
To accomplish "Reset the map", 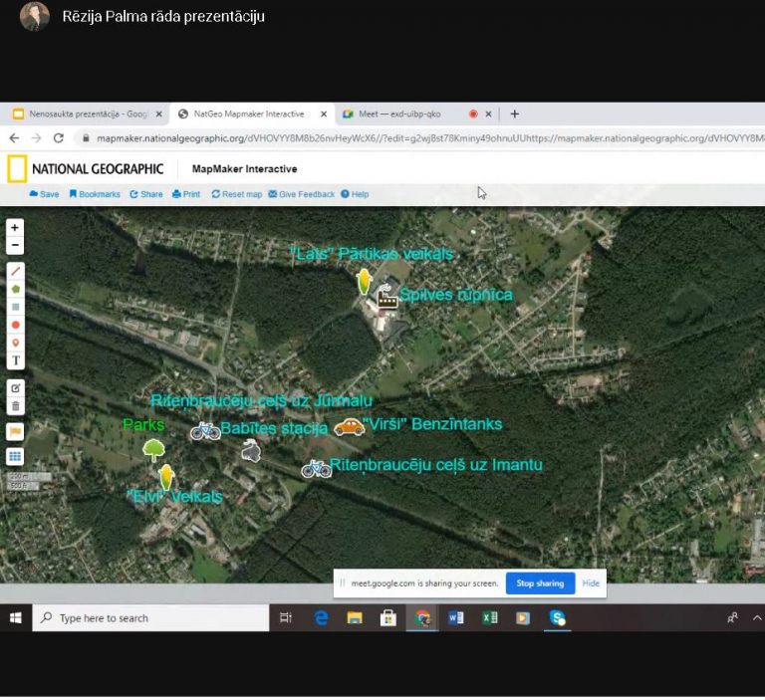I will (x=237, y=194).
